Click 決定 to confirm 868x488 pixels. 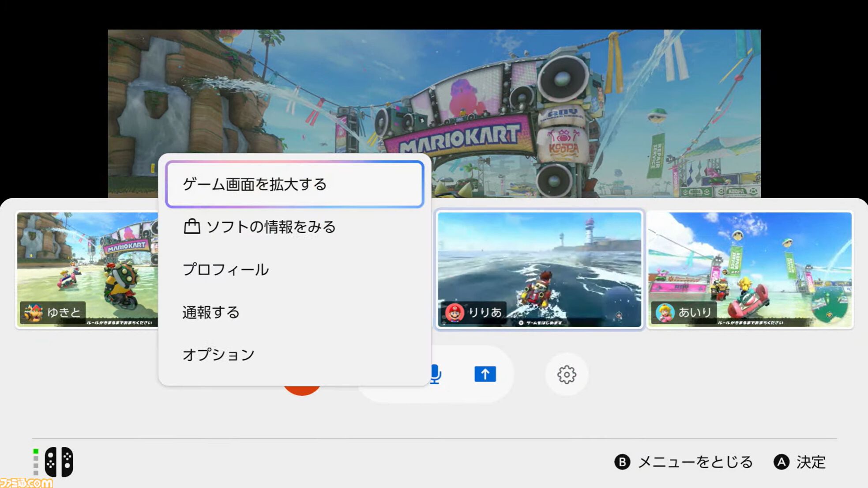(x=811, y=462)
